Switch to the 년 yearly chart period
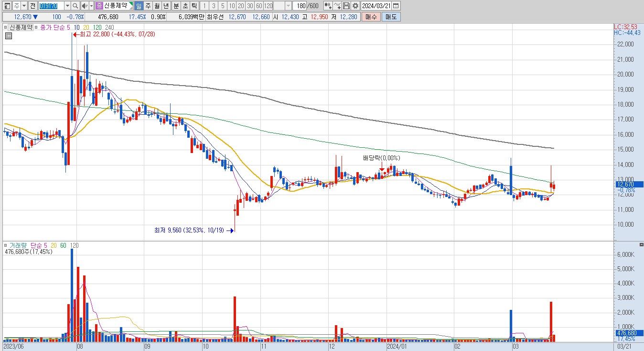 click(x=166, y=6)
